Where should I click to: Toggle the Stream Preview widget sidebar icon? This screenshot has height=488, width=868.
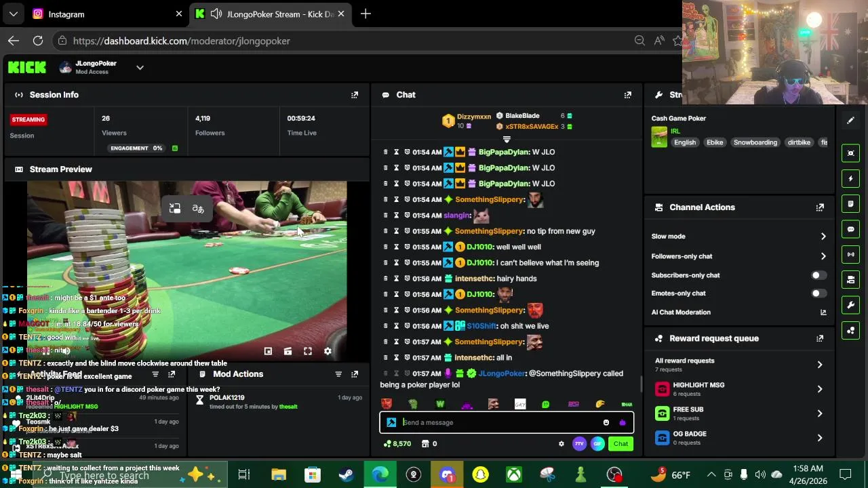tap(851, 153)
